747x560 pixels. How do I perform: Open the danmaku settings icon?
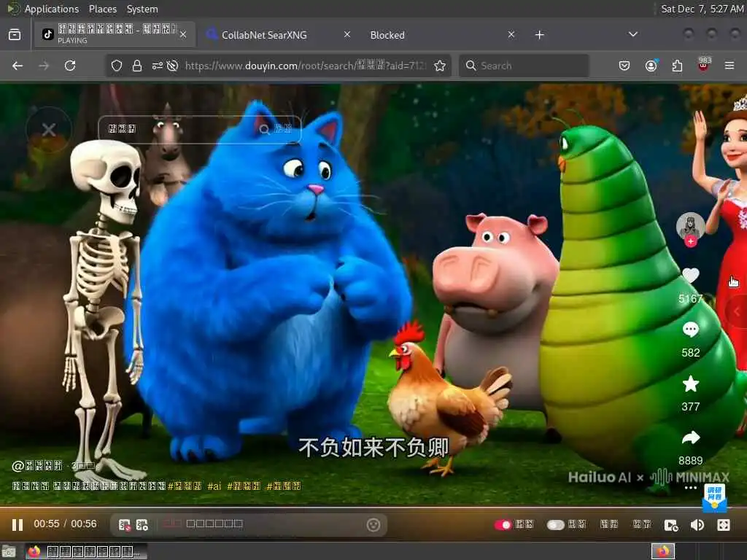coord(142,525)
